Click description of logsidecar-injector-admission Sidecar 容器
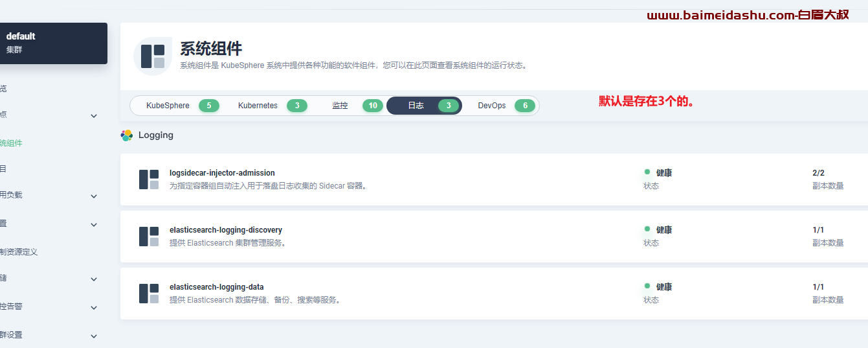868x348 pixels. click(269, 186)
